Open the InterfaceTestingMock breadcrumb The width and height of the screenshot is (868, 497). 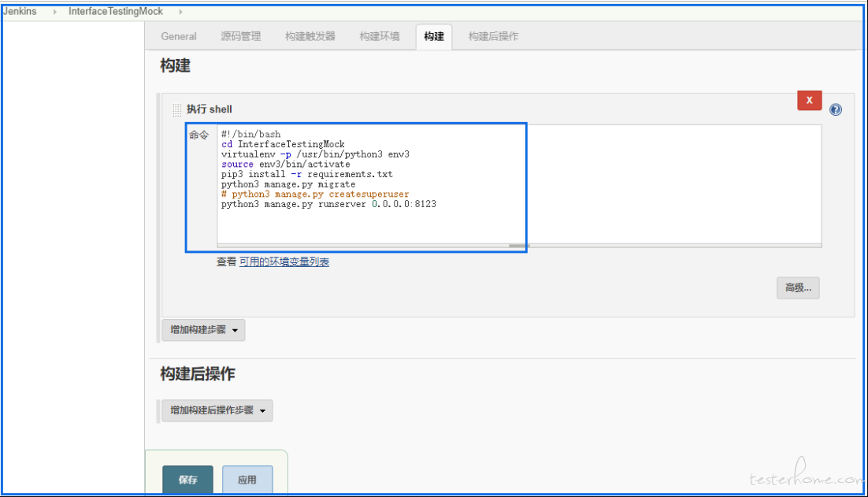[115, 11]
